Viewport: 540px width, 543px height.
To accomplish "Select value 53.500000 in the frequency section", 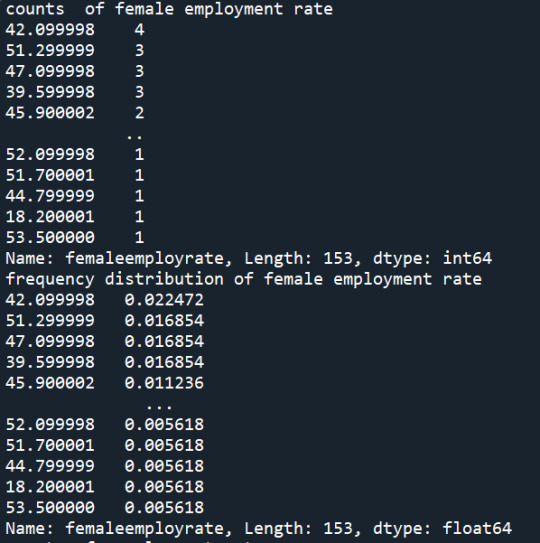I will (50, 508).
